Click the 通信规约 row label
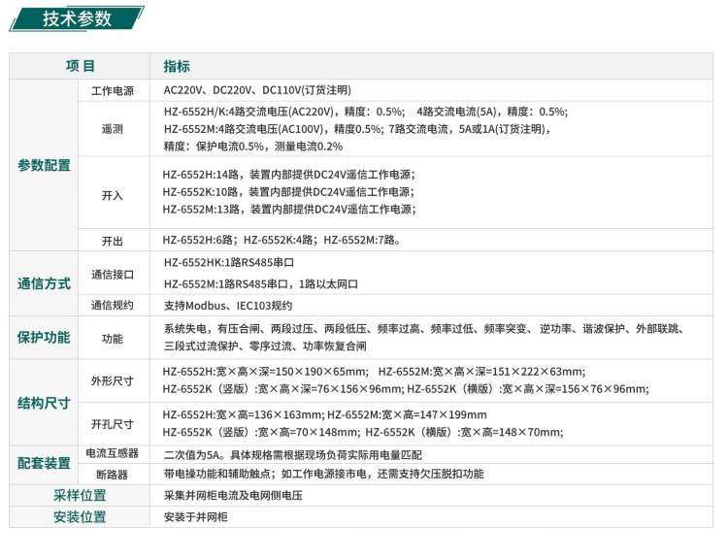The width and height of the screenshot is (728, 560). point(113,305)
